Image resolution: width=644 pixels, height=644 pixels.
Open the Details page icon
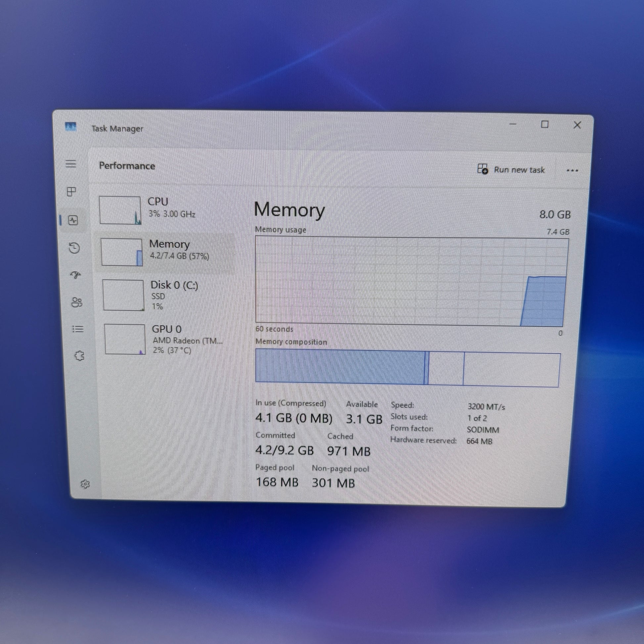coord(78,329)
